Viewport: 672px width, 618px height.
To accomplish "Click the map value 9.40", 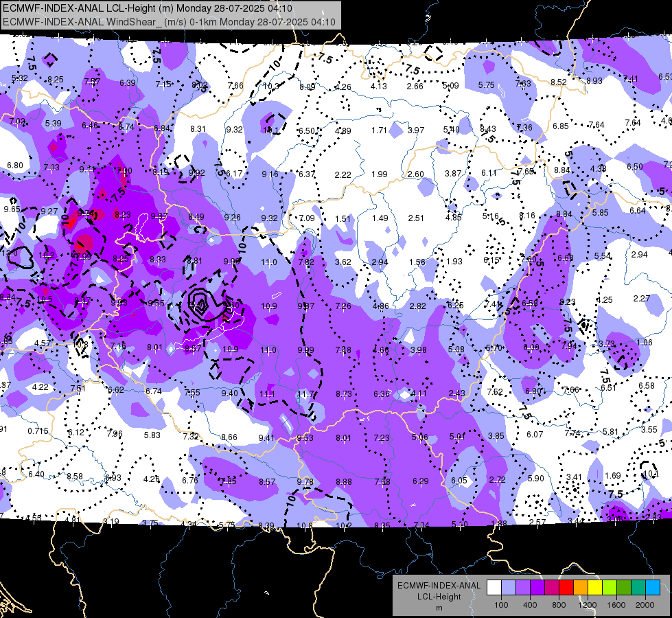I will [229, 393].
